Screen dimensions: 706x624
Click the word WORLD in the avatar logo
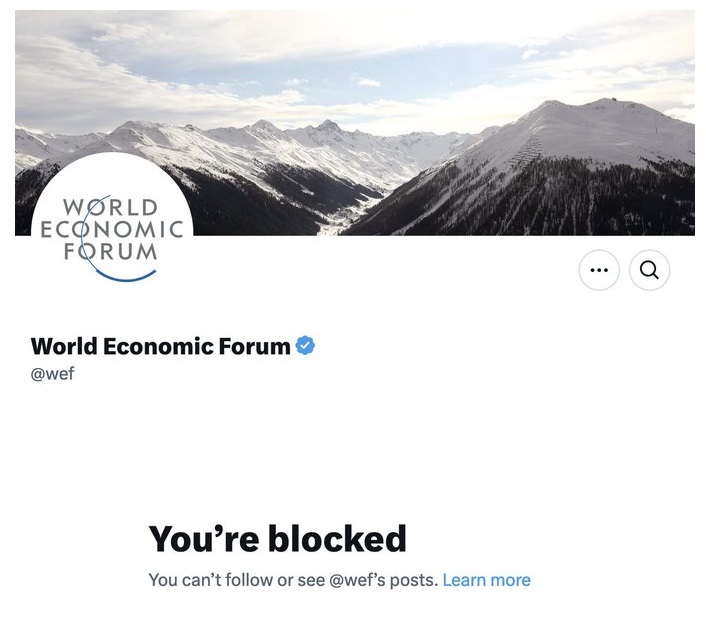coord(111,208)
